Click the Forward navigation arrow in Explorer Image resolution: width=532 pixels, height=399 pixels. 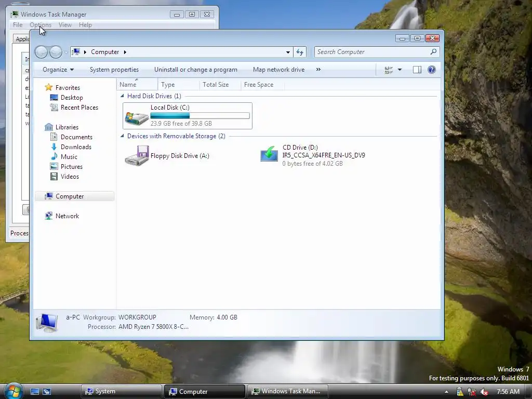[x=56, y=52]
